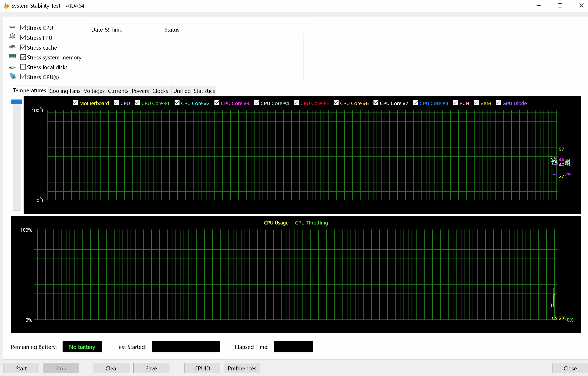
Task: Click the GPU monitor icon
Action: (13, 76)
